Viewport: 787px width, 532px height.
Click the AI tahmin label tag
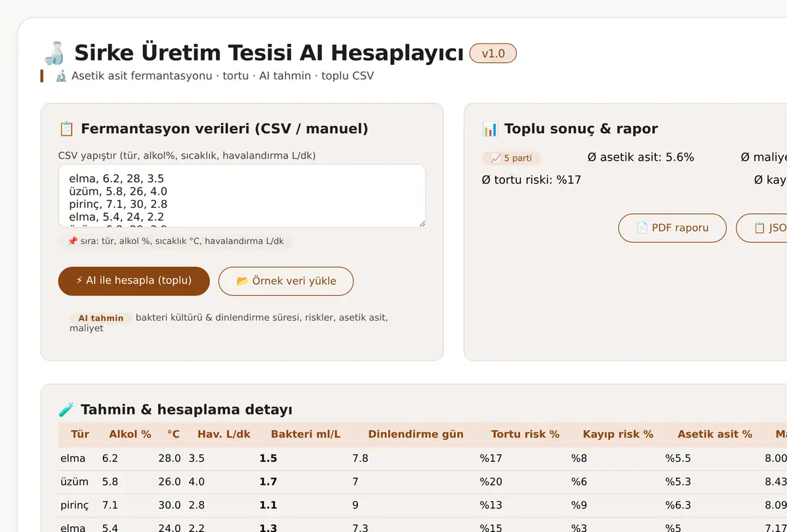(101, 318)
